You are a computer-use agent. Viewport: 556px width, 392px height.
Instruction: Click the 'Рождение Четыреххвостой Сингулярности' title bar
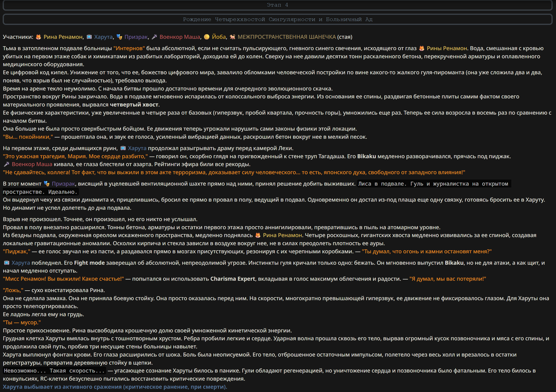click(x=278, y=19)
